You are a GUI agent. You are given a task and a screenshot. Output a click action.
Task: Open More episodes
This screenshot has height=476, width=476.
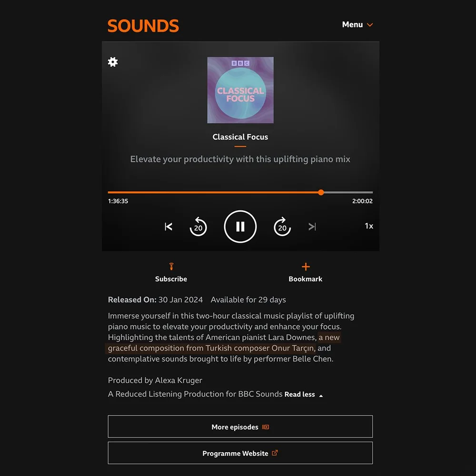click(x=240, y=426)
